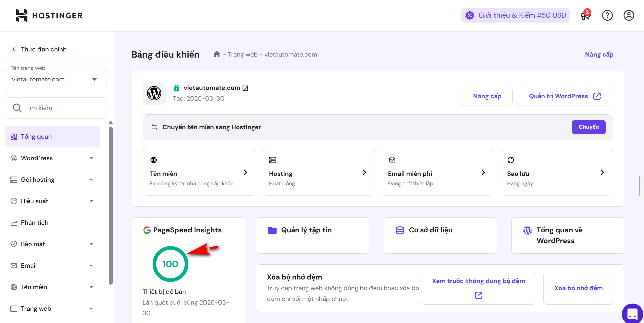Click Nâng cấp button beside Quản trị WordPress
The height and width of the screenshot is (323, 644).
click(487, 96)
